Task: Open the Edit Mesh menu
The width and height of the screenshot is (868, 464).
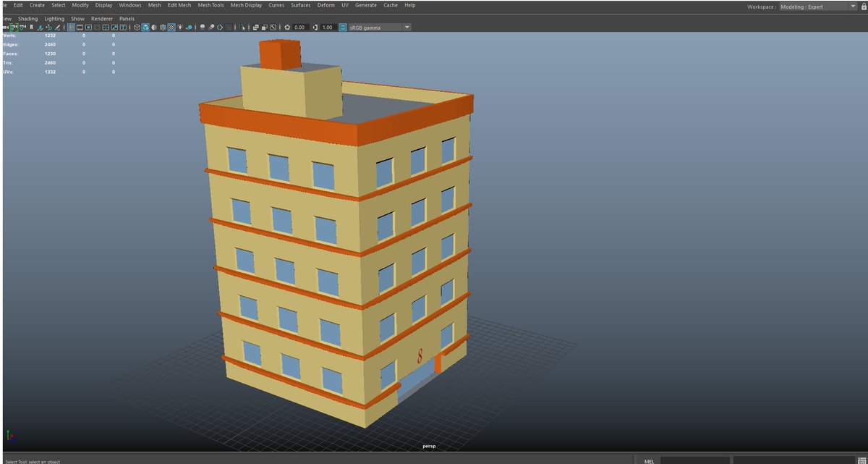Action: coord(179,5)
